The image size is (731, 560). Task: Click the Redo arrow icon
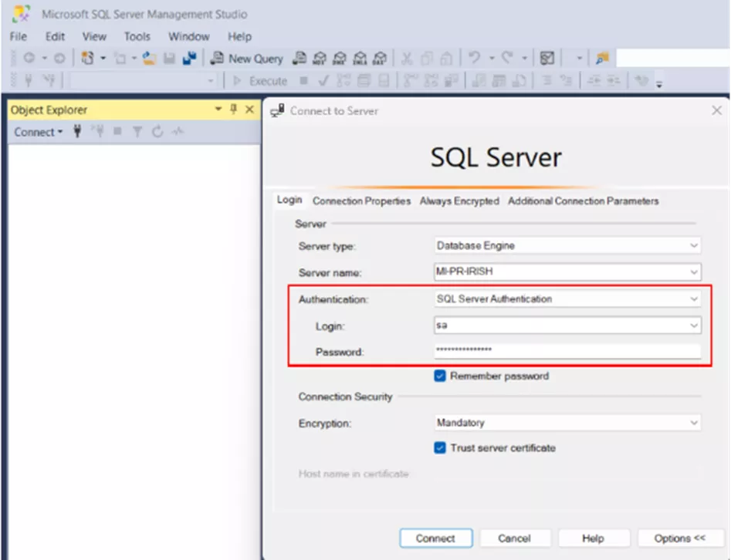pos(507,58)
